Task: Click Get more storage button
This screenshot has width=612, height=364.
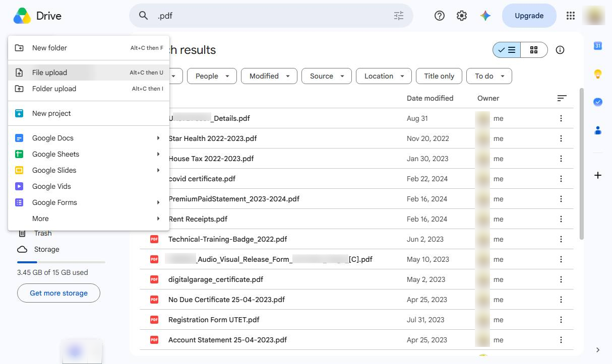Action: (x=58, y=293)
